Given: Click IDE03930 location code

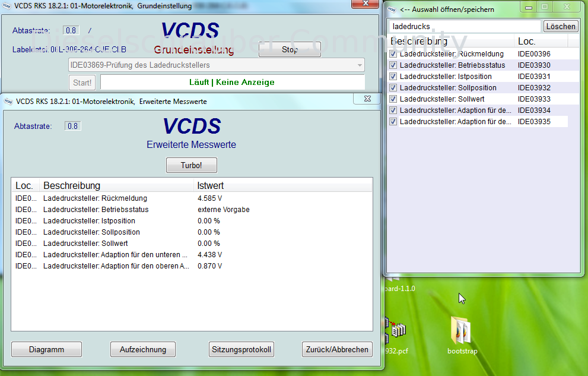Looking at the screenshot, I should pos(534,65).
